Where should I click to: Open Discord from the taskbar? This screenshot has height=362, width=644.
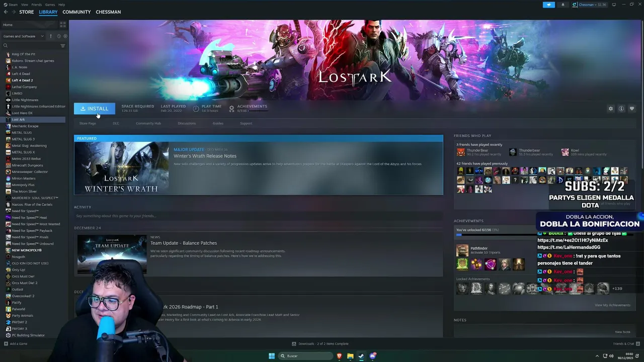pos(372,356)
